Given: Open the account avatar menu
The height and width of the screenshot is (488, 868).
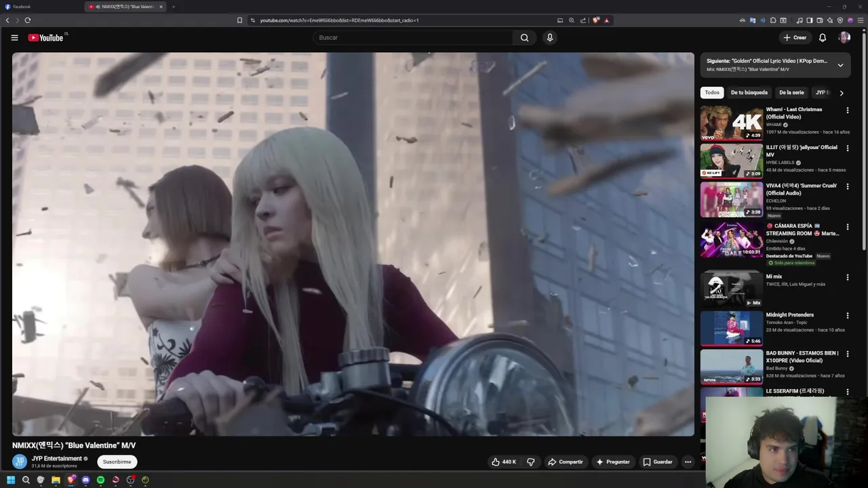Looking at the screenshot, I should (844, 38).
